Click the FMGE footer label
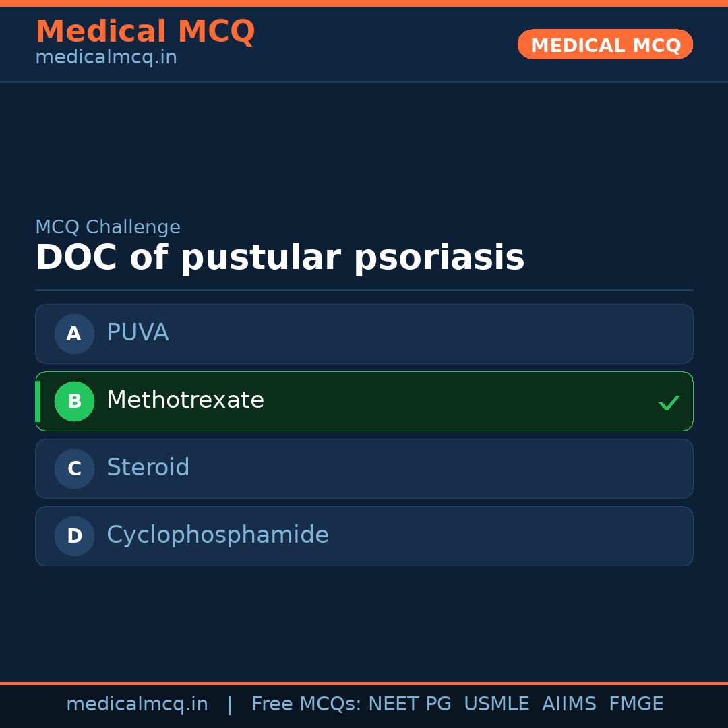 (636, 704)
